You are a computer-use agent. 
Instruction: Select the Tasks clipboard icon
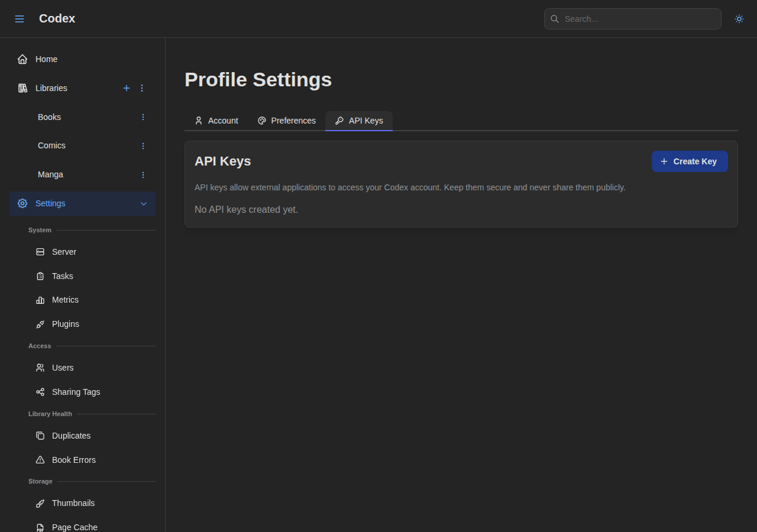pos(40,276)
